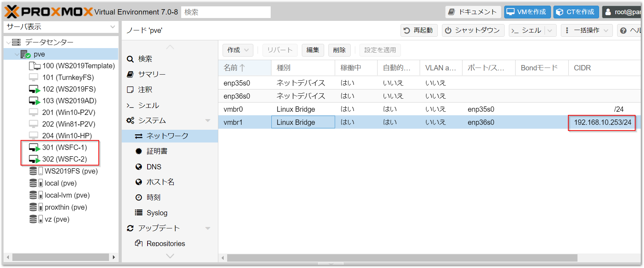Select the vmbr0 row
The width and height of the screenshot is (644, 268).
point(430,109)
